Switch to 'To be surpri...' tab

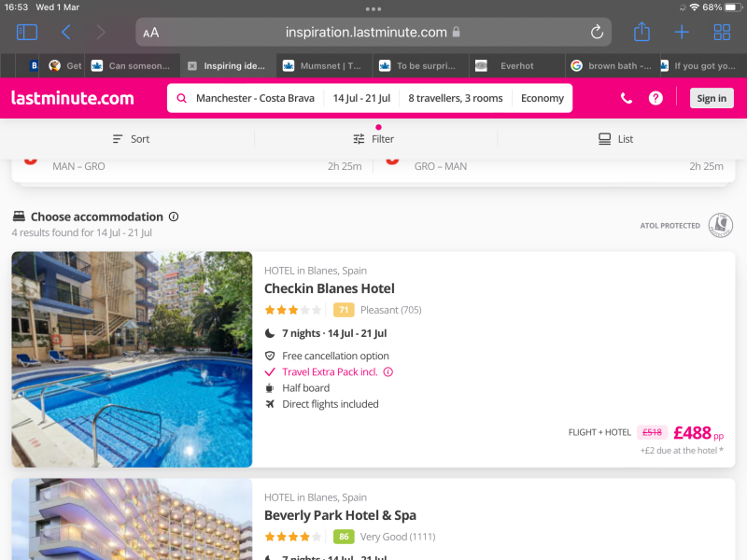point(421,65)
